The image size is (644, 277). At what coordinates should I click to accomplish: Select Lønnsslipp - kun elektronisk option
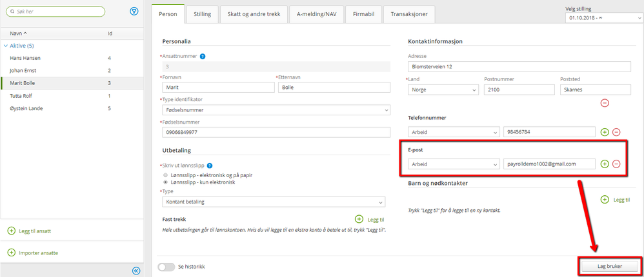click(x=166, y=182)
